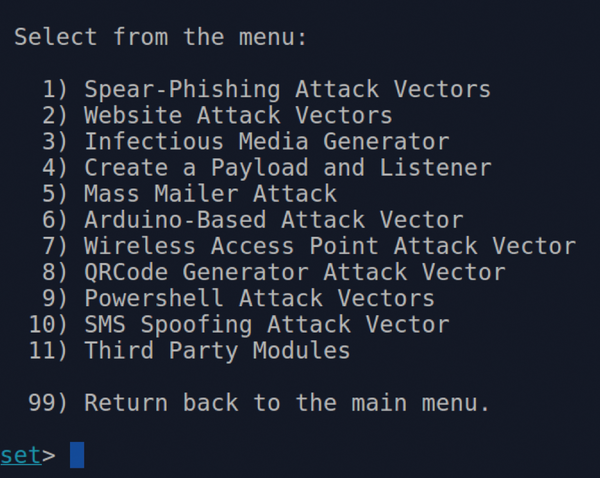
Task: Click the number 99) option label
Action: tap(48, 403)
